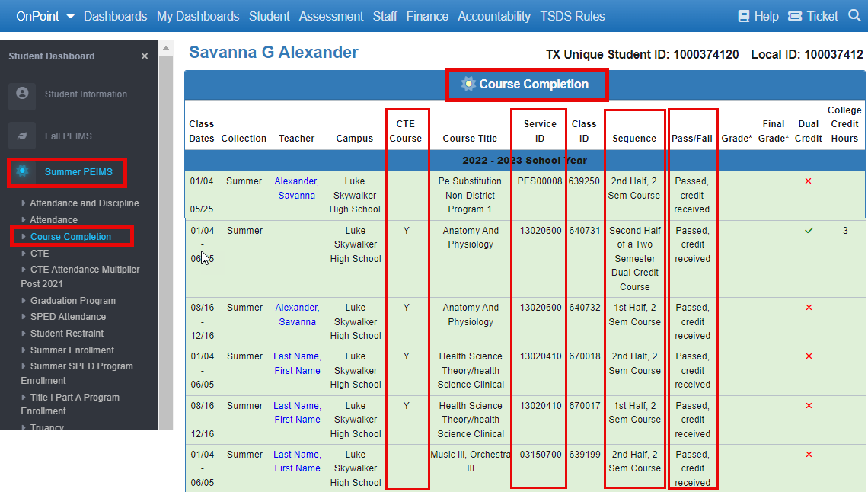Open the Dashboards menu
Image resolution: width=868 pixels, height=492 pixels.
(x=115, y=15)
